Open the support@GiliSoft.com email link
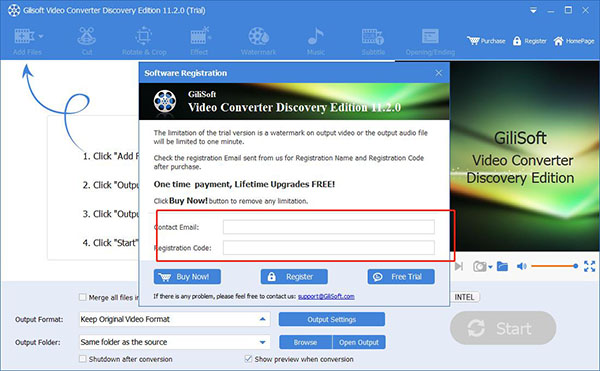 [326, 296]
